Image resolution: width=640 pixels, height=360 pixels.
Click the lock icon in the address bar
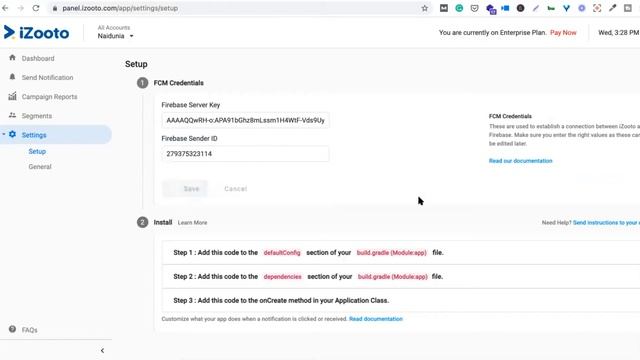pos(55,8)
